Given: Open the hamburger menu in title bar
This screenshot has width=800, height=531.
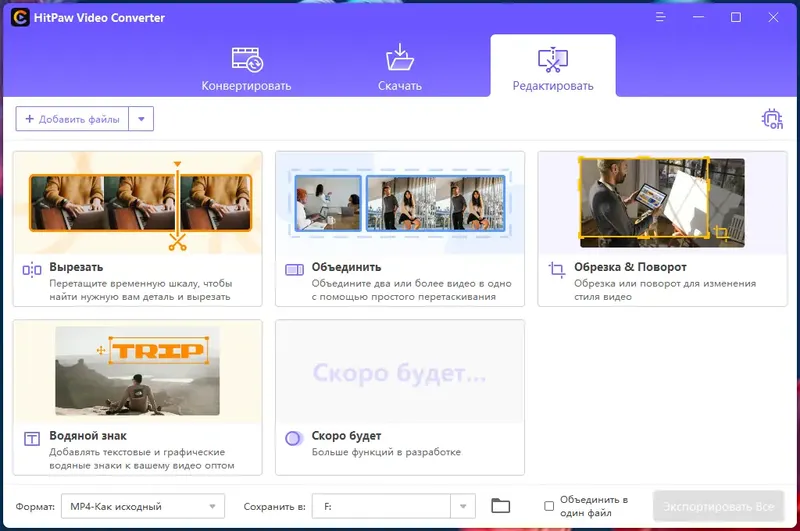Looking at the screenshot, I should point(660,17).
